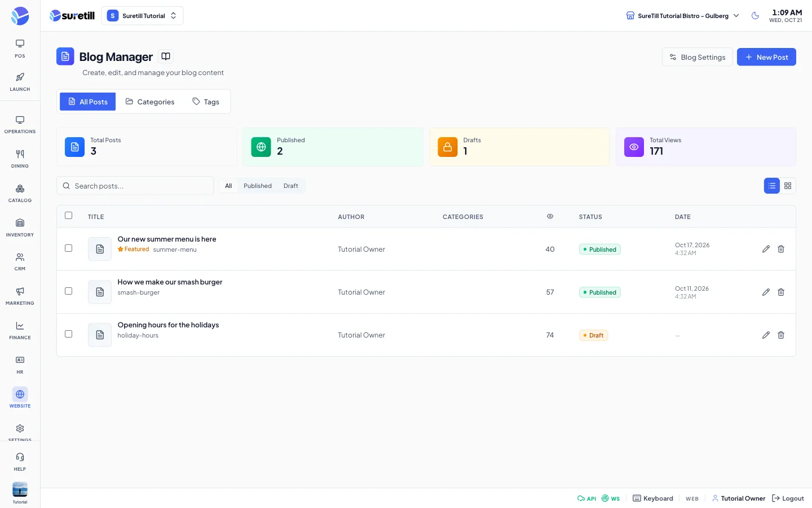
Task: Open the Dining section
Action: [20, 159]
